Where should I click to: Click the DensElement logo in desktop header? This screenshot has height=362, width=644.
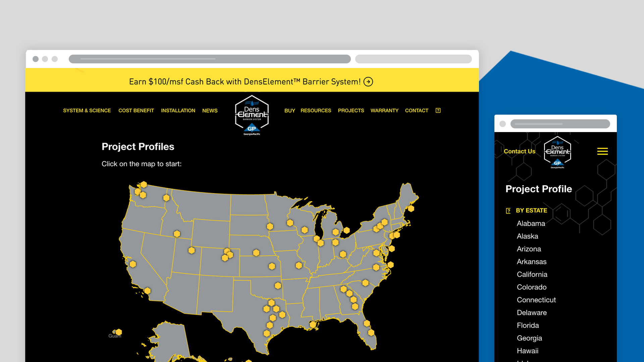point(252,115)
